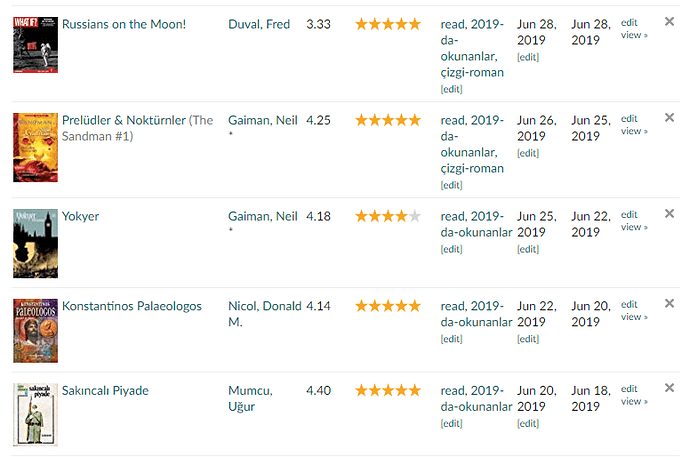Edit date read for Konstantinos Palaeologos
The height and width of the screenshot is (457, 690).
coord(527,339)
